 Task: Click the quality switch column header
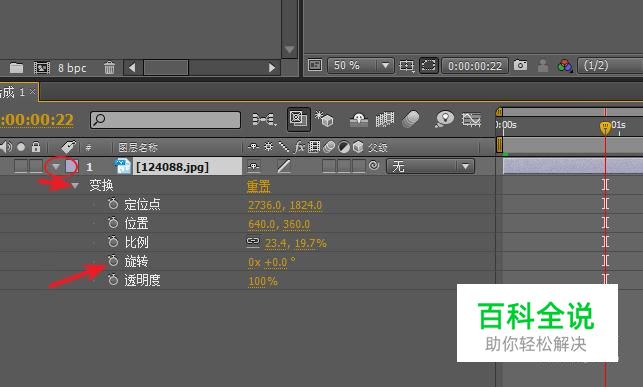(284, 146)
